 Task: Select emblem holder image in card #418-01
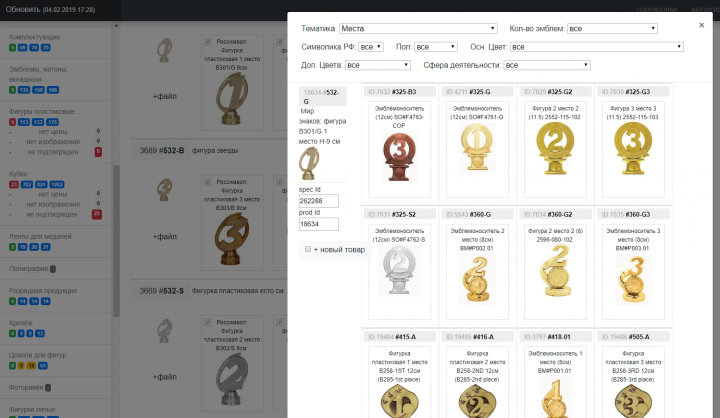(x=555, y=398)
